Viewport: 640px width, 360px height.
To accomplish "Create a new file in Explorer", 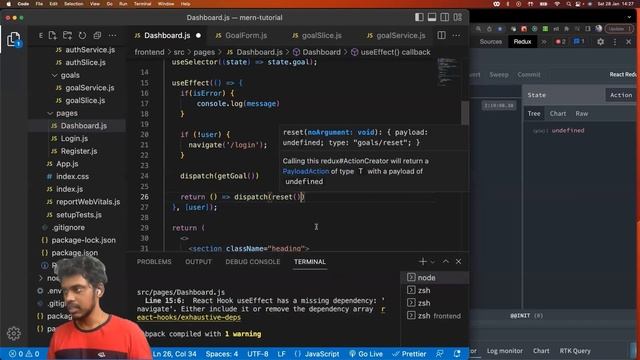I will (53, 36).
